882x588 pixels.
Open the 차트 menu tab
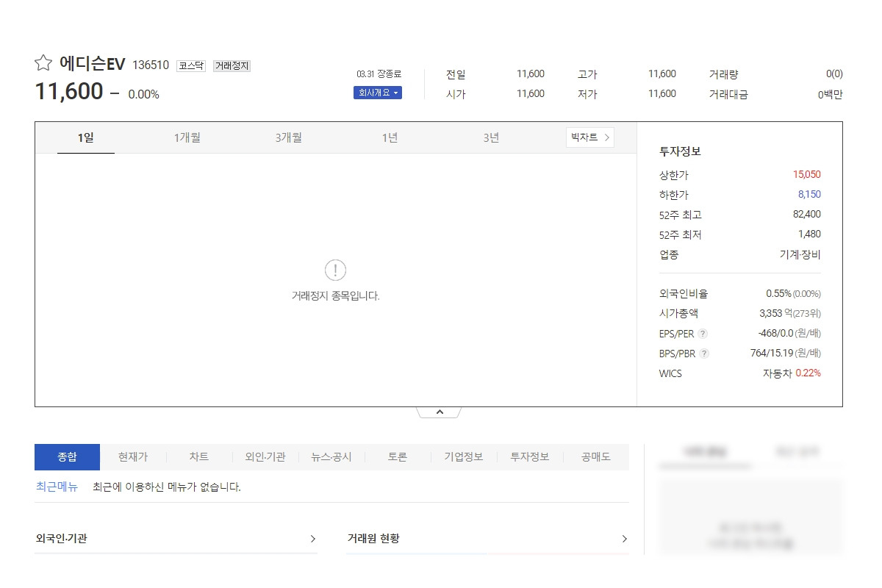coord(199,456)
